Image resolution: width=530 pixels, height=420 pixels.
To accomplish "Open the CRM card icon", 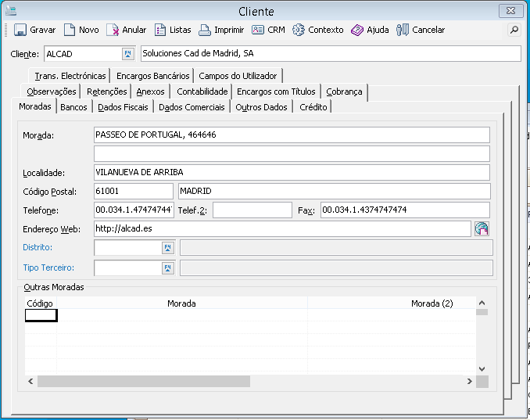I will click(x=257, y=30).
